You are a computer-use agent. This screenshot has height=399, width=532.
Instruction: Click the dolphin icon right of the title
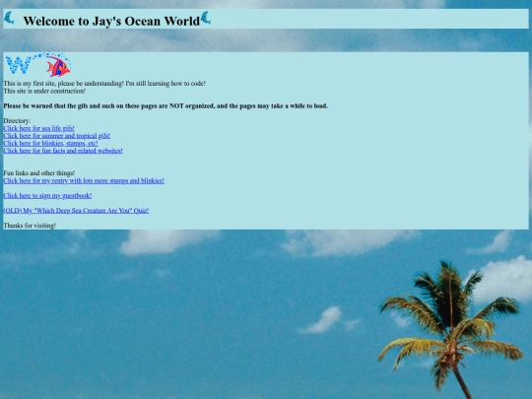pos(206,18)
